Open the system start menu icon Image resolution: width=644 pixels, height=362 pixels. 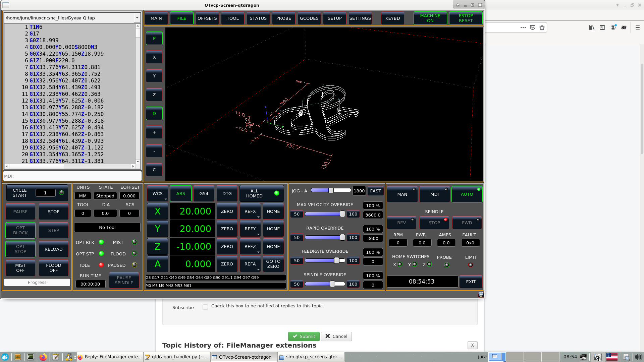click(5, 357)
